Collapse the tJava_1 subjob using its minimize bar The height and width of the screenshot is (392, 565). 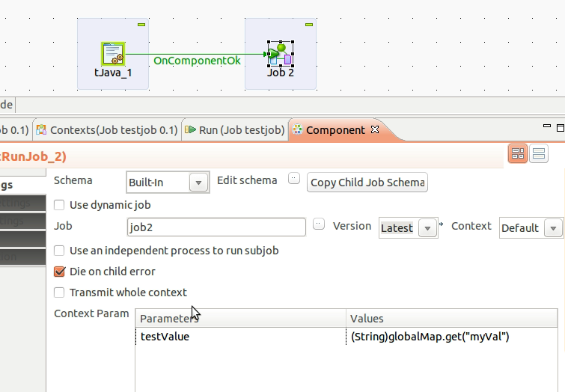pyautogui.click(x=141, y=25)
